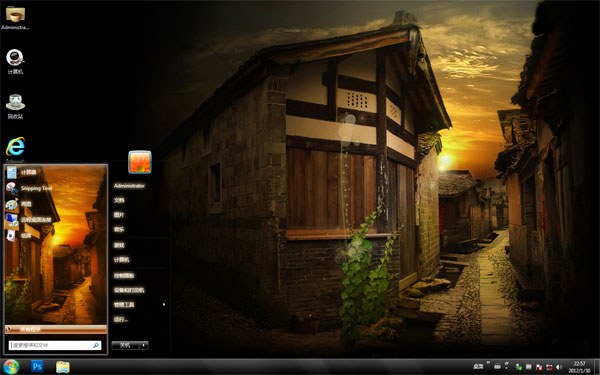Open the volume speaker tray icon
The width and height of the screenshot is (600, 375).
559,367
